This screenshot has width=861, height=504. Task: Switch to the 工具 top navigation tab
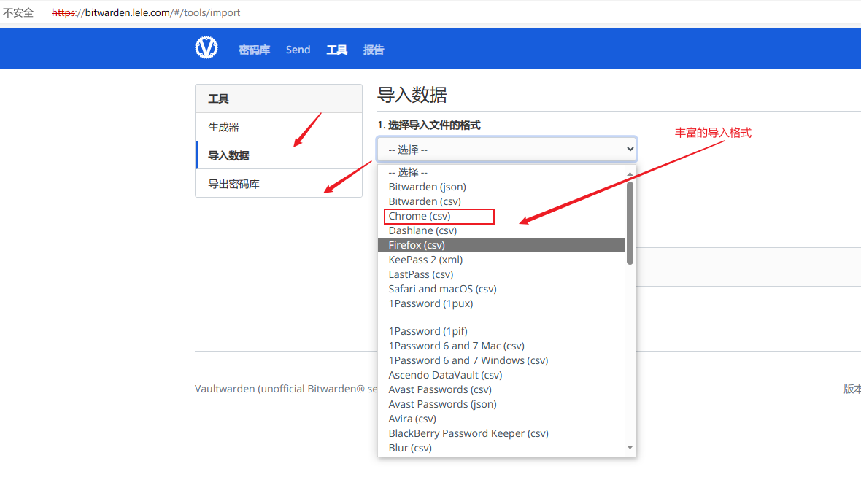pyautogui.click(x=336, y=50)
